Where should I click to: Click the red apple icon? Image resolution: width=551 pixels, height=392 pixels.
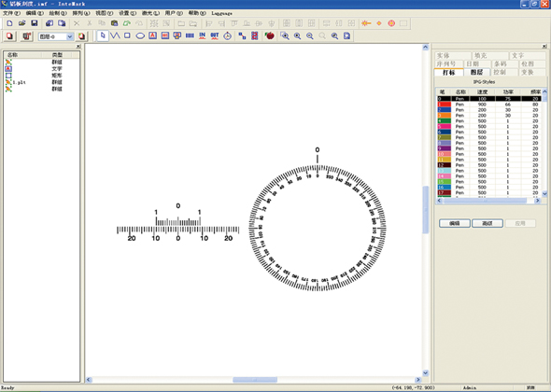[x=270, y=35]
